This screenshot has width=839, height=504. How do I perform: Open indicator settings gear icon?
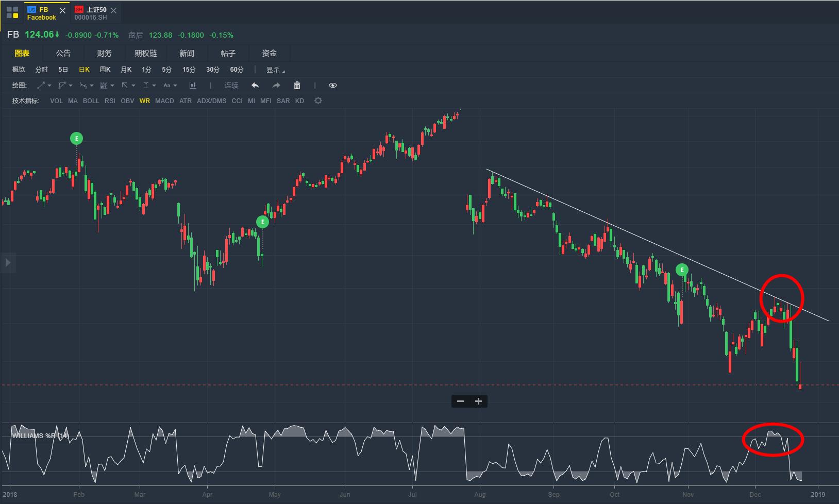pos(318,101)
